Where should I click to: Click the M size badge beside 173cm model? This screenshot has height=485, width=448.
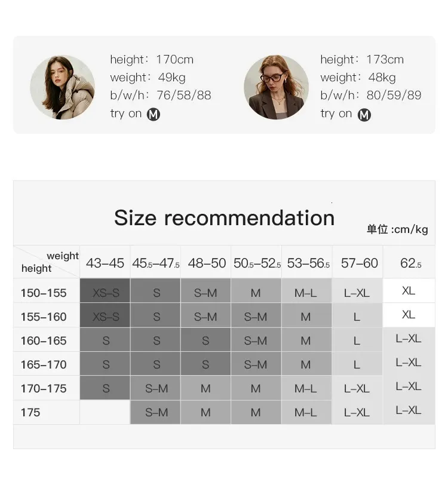[364, 114]
